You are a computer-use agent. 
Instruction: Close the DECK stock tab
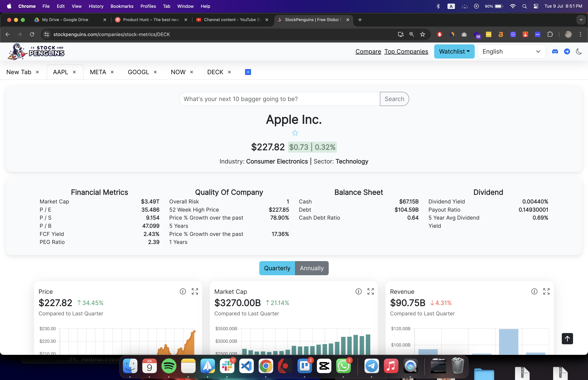[x=230, y=72]
